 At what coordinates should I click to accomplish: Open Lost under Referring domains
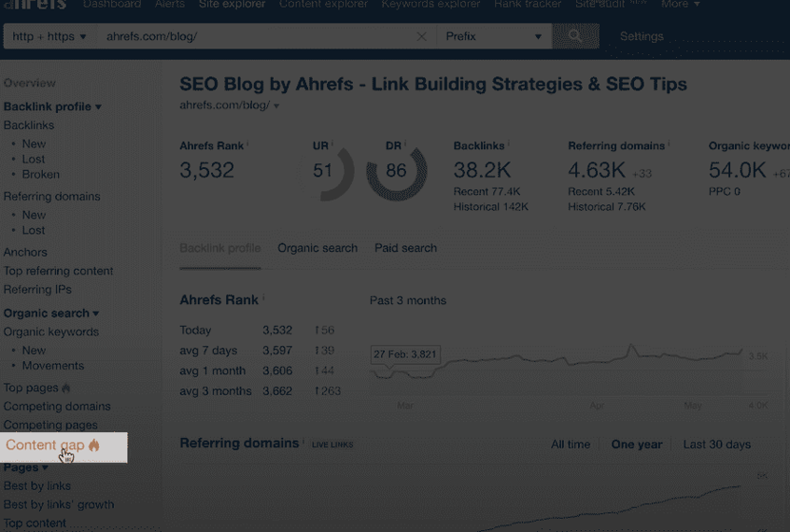33,231
